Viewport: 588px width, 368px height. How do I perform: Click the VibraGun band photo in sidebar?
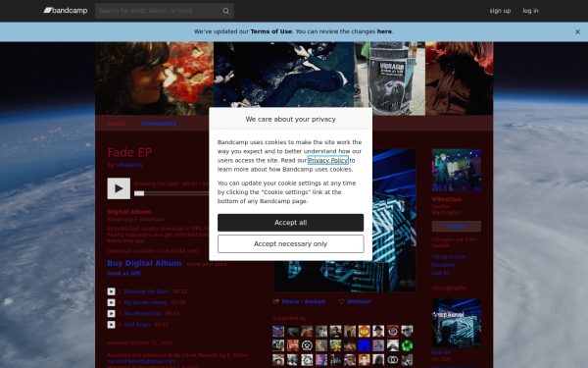[457, 170]
